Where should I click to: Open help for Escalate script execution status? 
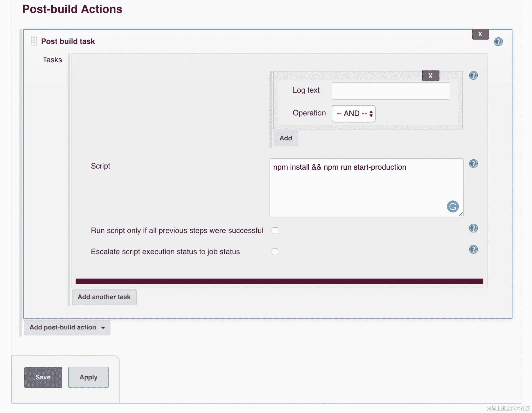[473, 249]
